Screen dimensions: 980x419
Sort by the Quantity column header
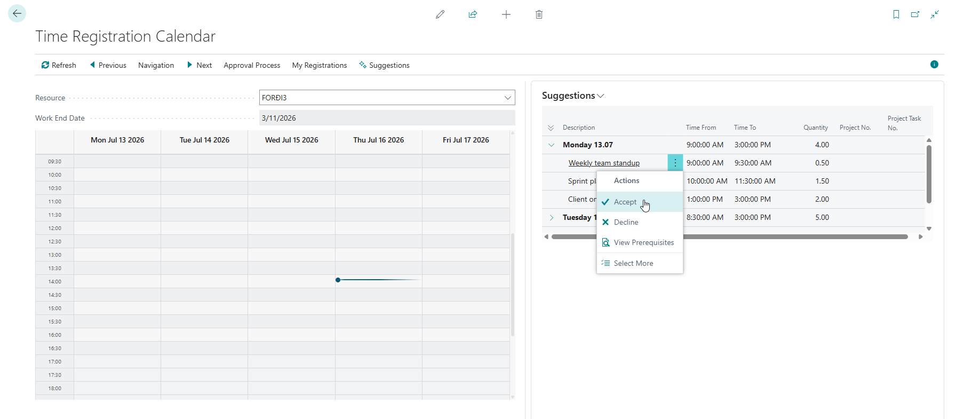[x=816, y=128]
